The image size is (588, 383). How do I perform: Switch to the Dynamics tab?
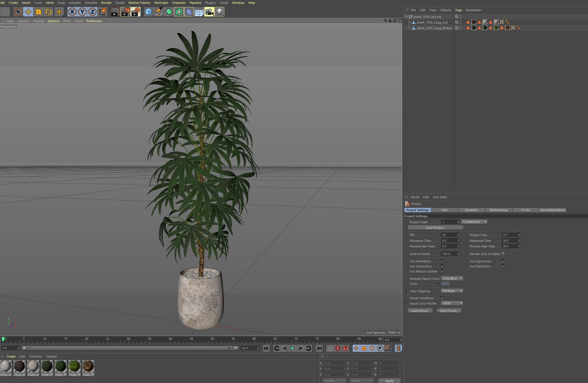[471, 210]
